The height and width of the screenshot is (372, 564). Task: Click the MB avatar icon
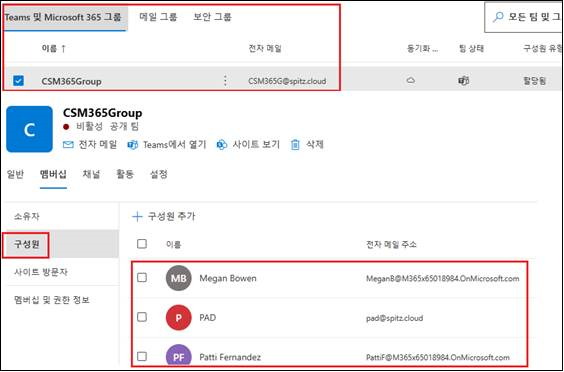tap(178, 278)
